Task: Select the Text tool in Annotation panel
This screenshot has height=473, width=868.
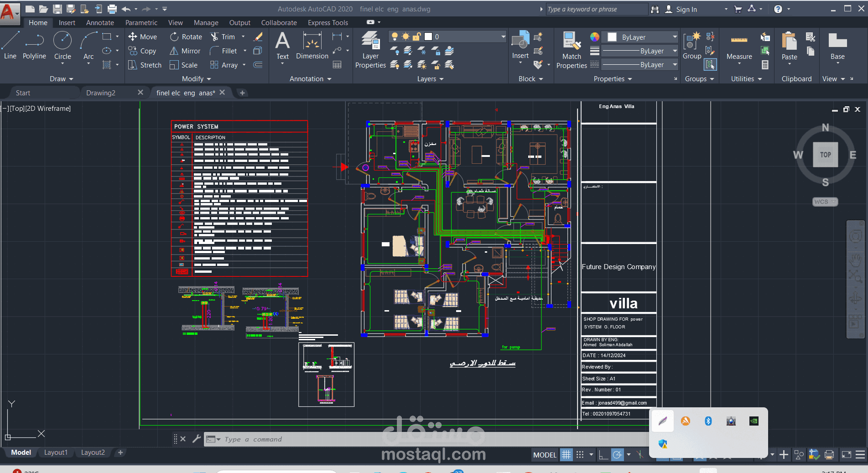Action: 282,46
